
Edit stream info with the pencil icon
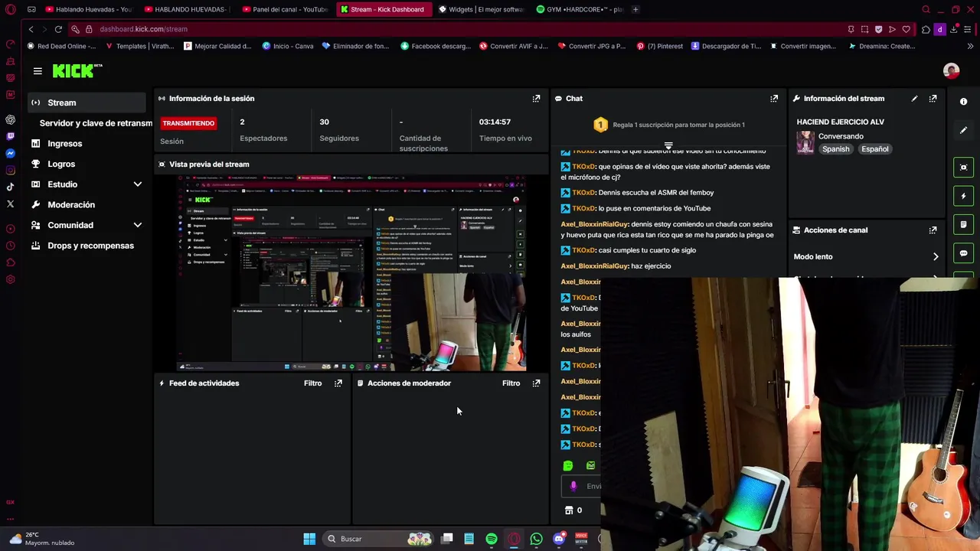[914, 99]
